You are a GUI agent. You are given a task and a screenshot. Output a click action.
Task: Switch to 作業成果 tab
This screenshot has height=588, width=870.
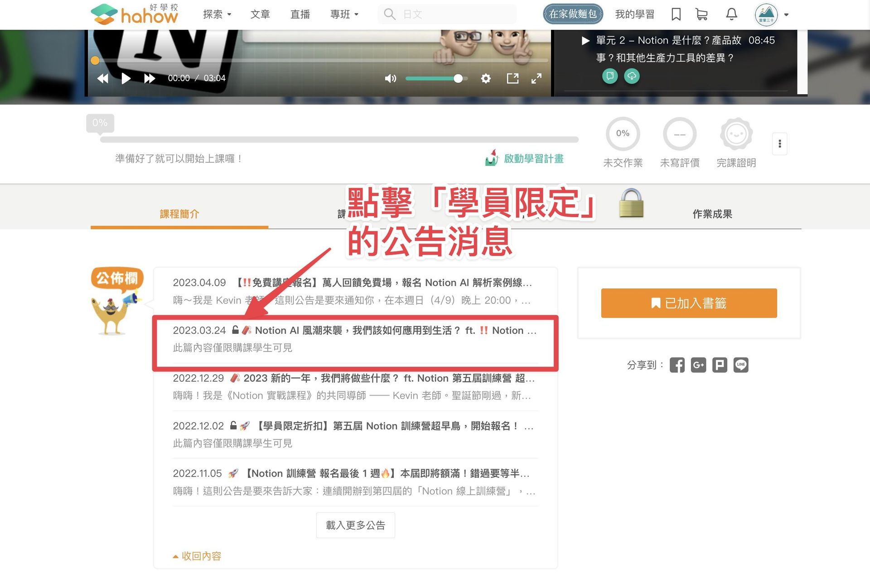point(712,214)
